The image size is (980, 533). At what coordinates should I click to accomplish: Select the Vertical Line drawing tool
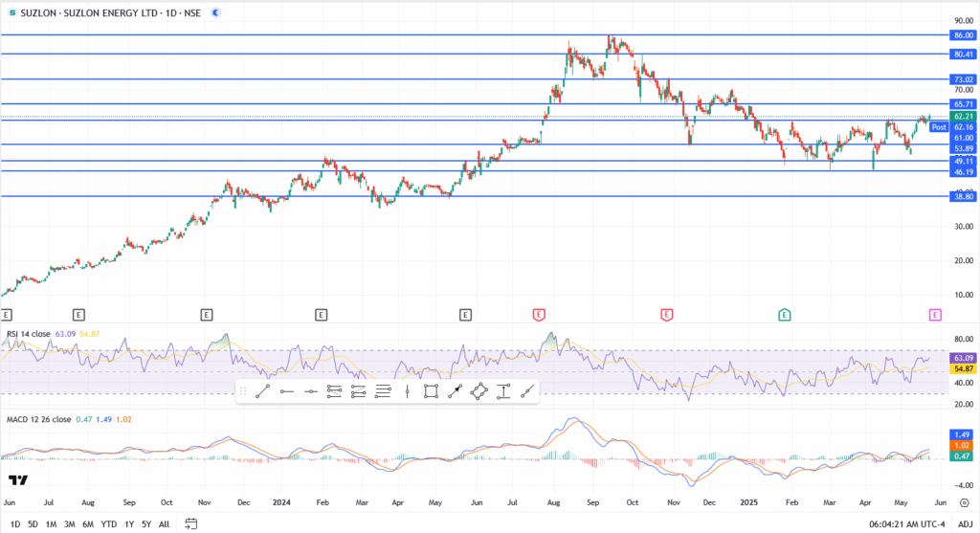(x=408, y=390)
